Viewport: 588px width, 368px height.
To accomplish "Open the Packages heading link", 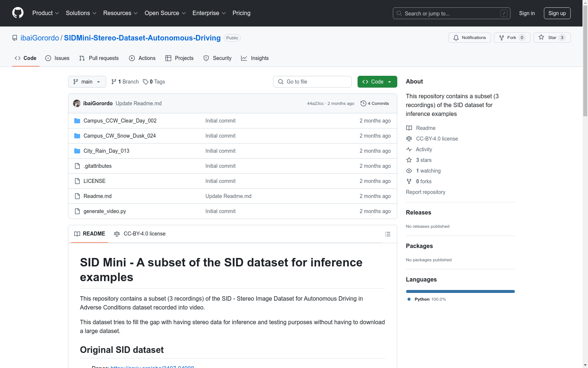I will tap(419, 246).
